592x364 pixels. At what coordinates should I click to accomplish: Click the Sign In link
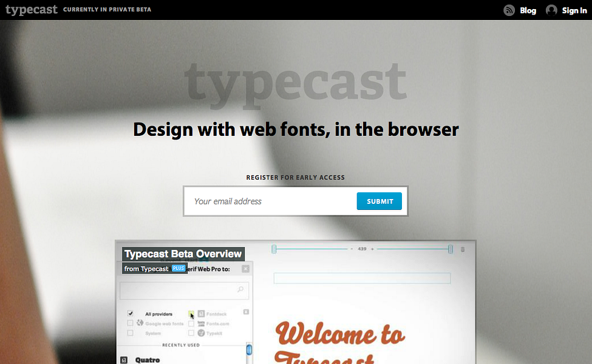pos(574,10)
